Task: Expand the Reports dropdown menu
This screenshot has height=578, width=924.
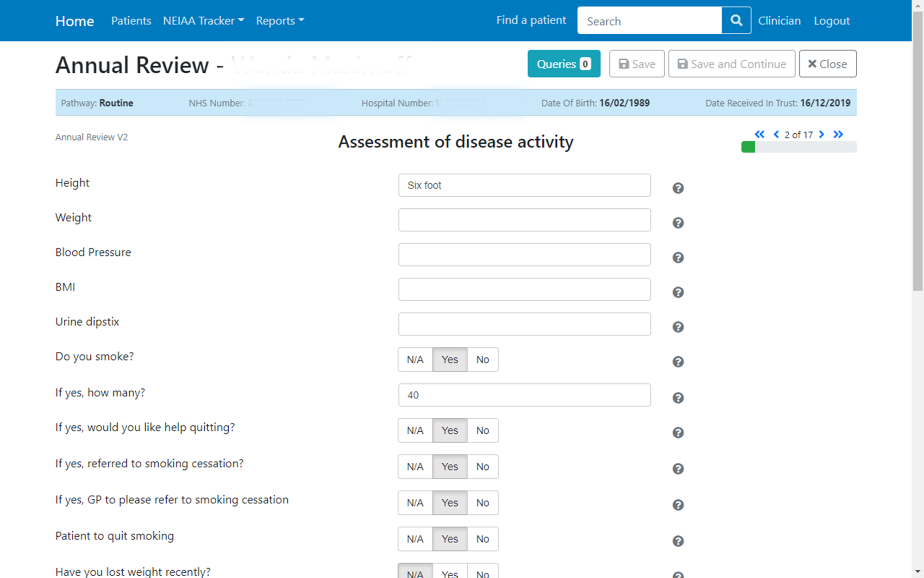Action: 280,20
